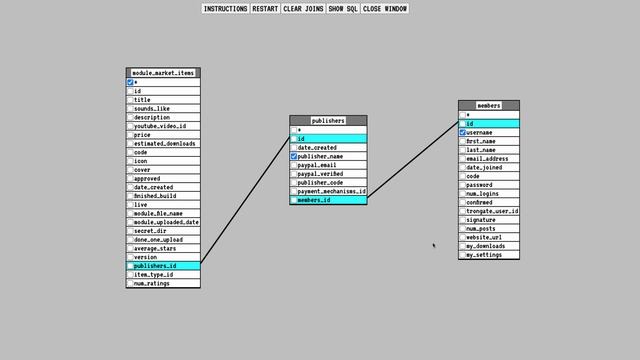Click the trongate_user_id field row
Image resolution: width=640 pixels, height=360 pixels.
click(x=489, y=211)
